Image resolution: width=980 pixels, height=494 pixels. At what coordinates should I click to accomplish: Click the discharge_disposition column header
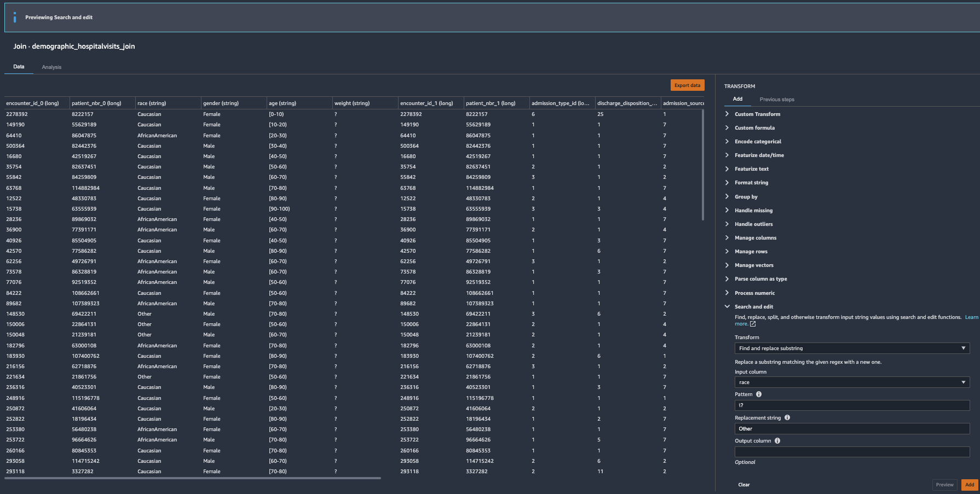[x=628, y=103]
